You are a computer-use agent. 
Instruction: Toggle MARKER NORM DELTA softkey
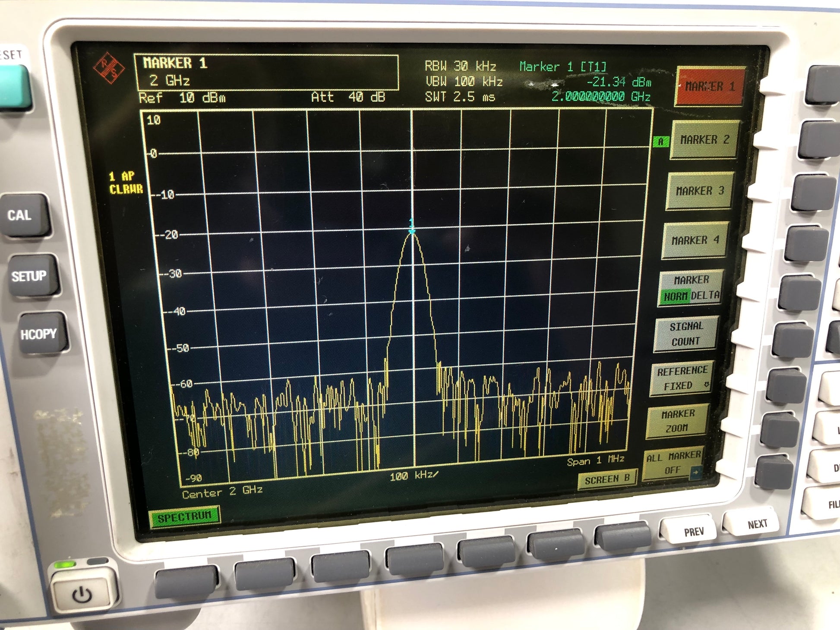pos(691,288)
